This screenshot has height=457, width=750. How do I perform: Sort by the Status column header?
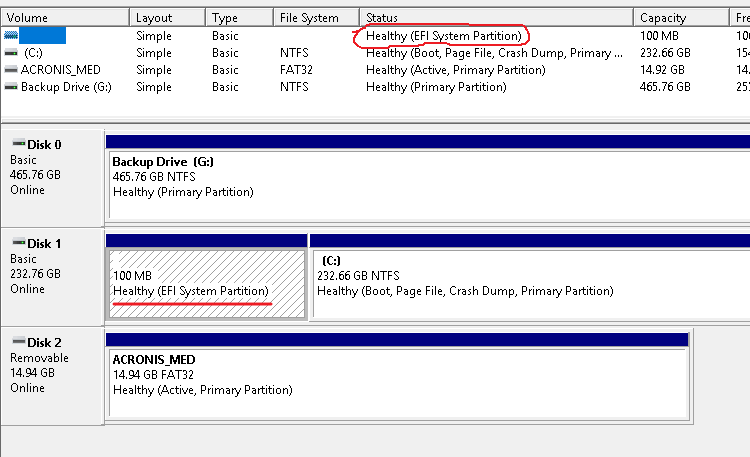pyautogui.click(x=496, y=18)
